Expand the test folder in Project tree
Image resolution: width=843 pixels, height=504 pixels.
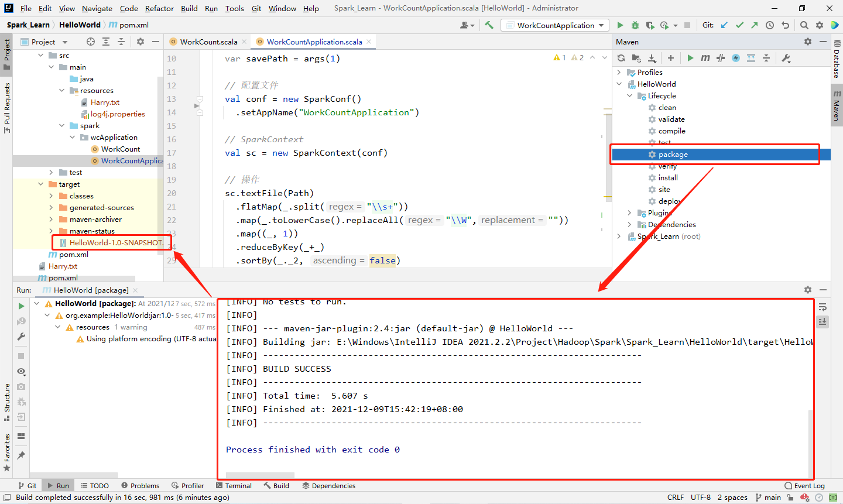pos(52,172)
